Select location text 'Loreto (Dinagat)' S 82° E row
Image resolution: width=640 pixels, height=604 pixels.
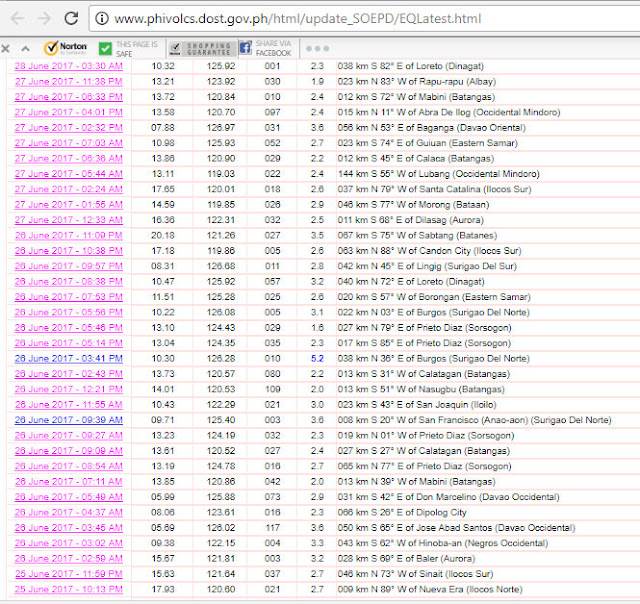pyautogui.click(x=450, y=66)
